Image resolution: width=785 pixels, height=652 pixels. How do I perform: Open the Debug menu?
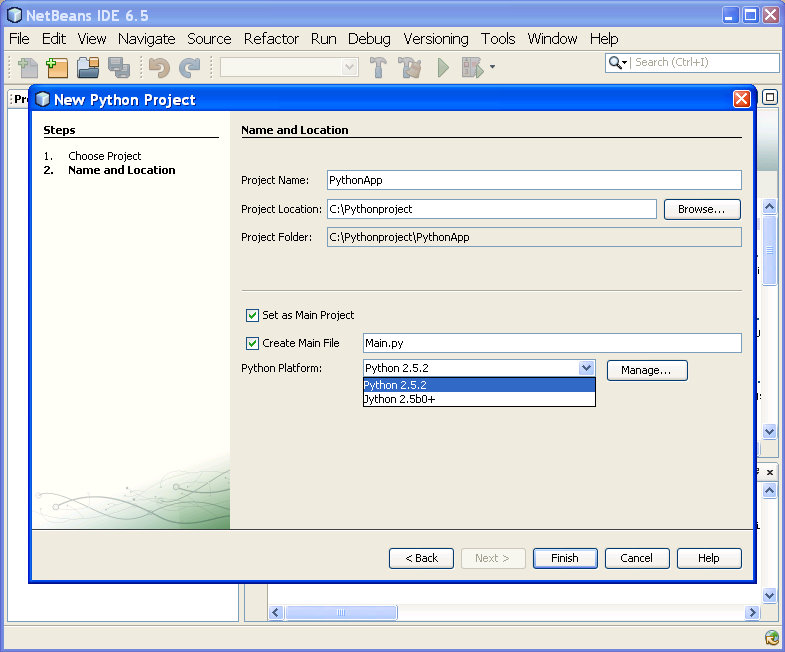[369, 39]
